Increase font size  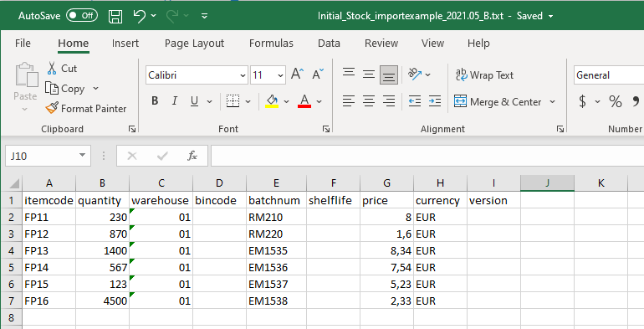297,75
